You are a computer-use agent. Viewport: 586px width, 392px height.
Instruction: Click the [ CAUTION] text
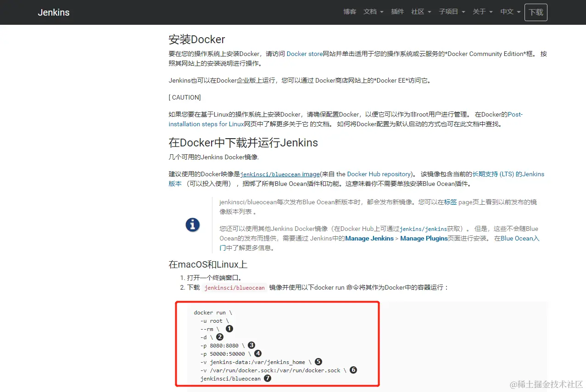[185, 97]
